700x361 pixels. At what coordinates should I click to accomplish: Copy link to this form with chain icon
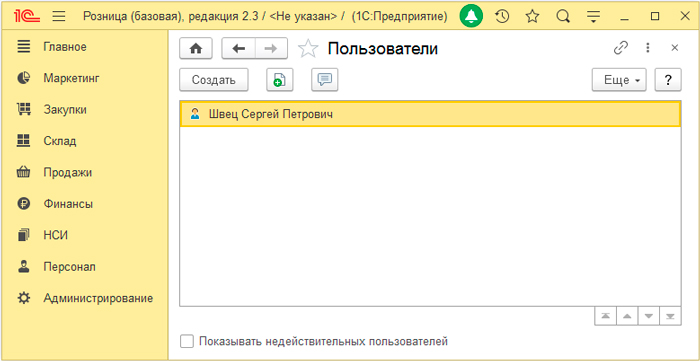(621, 48)
